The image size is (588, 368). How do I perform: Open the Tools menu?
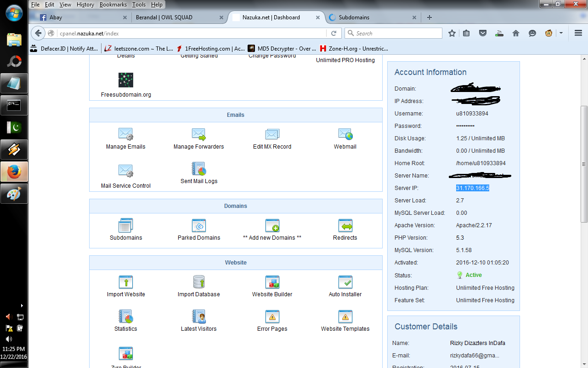point(139,5)
